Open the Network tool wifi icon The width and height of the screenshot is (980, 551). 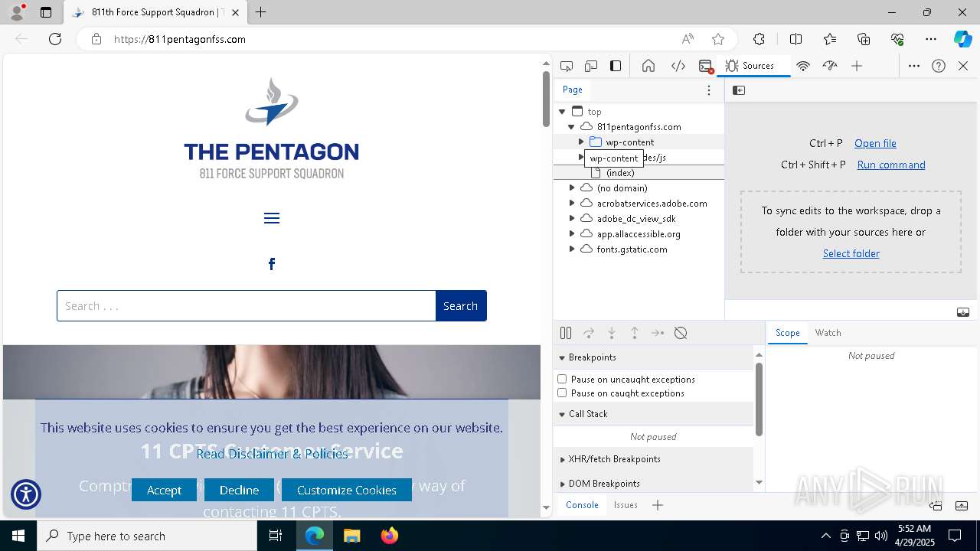pos(803,66)
